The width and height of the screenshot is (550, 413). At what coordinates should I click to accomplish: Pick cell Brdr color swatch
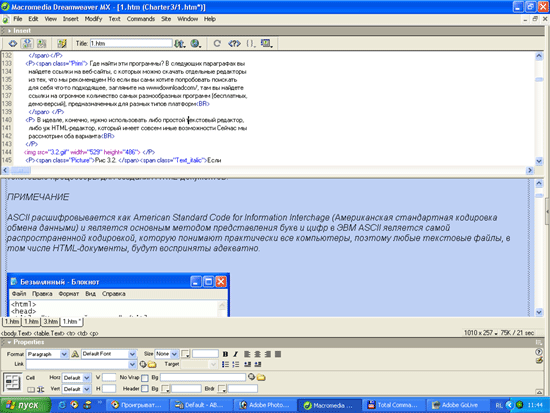222,389
